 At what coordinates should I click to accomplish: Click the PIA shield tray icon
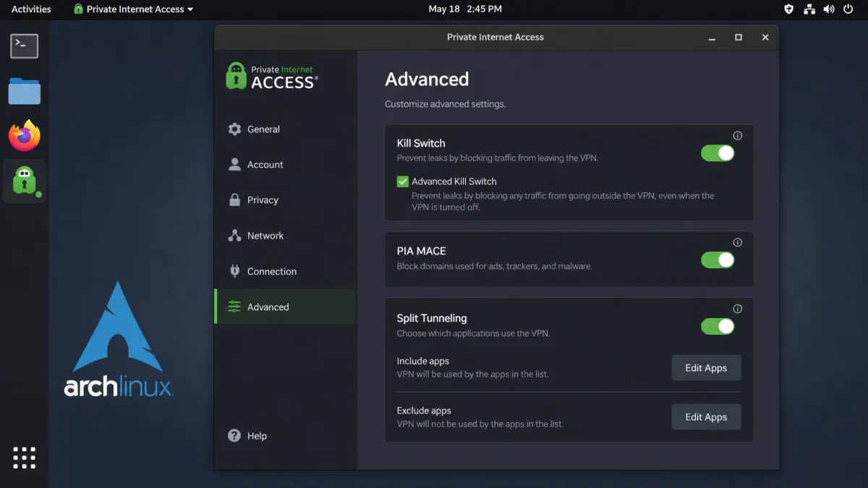point(789,9)
